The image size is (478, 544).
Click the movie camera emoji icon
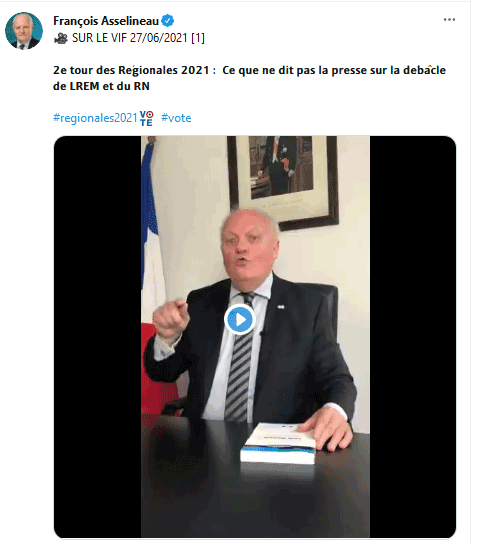point(61,38)
